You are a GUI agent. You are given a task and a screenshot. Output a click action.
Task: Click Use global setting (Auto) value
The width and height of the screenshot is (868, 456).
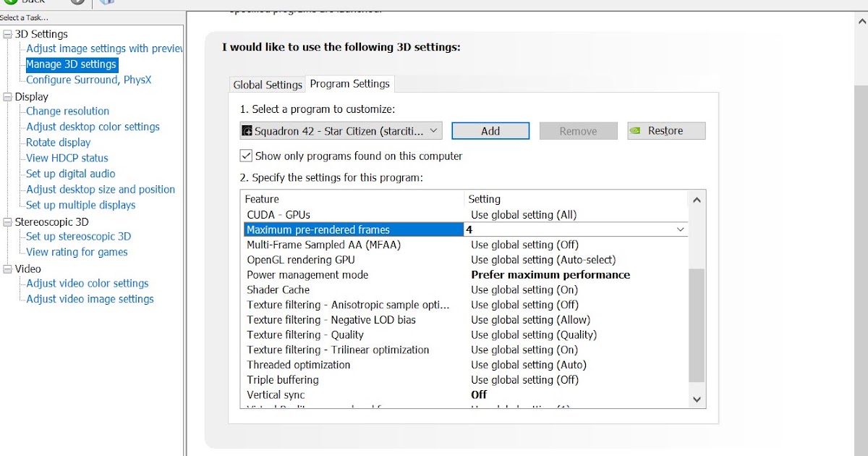529,365
